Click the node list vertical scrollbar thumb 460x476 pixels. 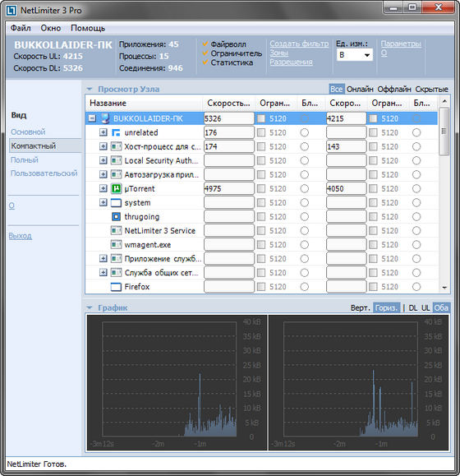pos(444,132)
